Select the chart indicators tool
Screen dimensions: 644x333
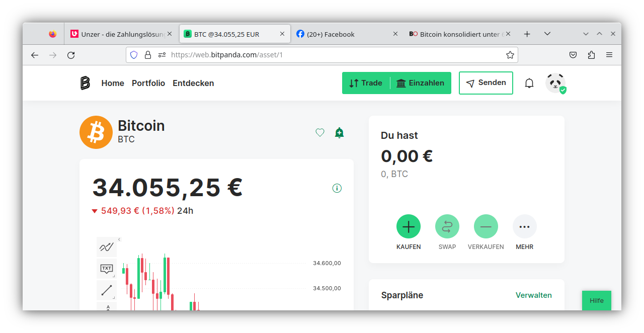coord(107,247)
